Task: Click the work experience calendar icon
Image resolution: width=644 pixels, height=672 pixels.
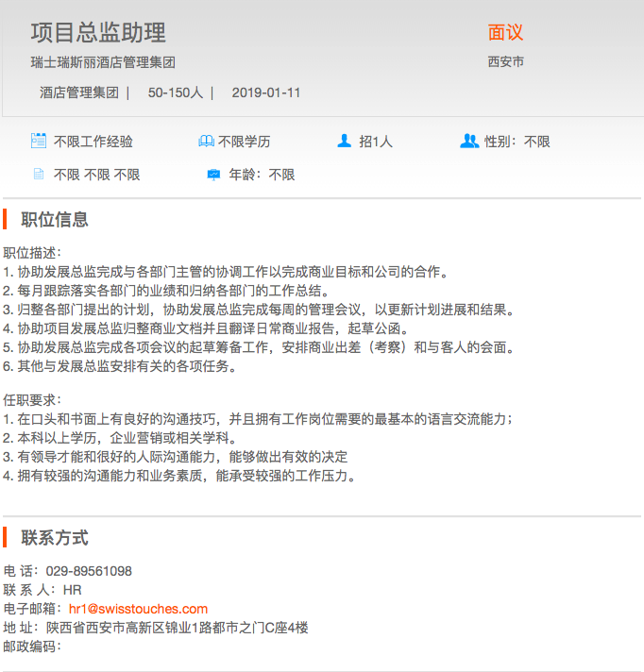Action: 39,142
